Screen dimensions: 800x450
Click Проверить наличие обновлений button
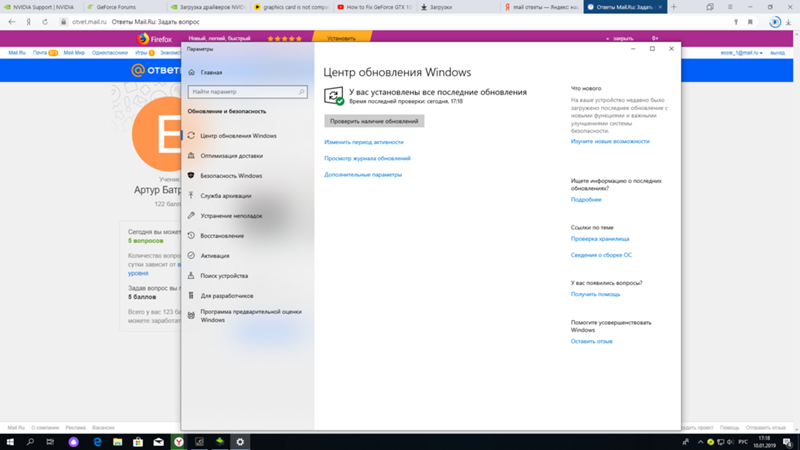(374, 121)
